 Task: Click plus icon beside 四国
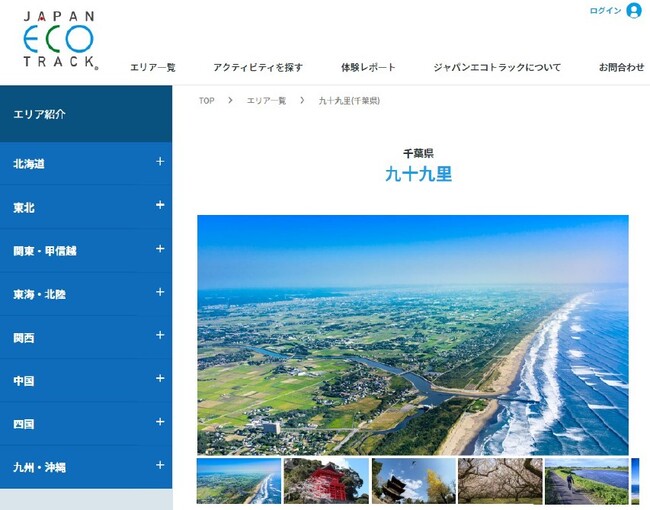pos(160,422)
